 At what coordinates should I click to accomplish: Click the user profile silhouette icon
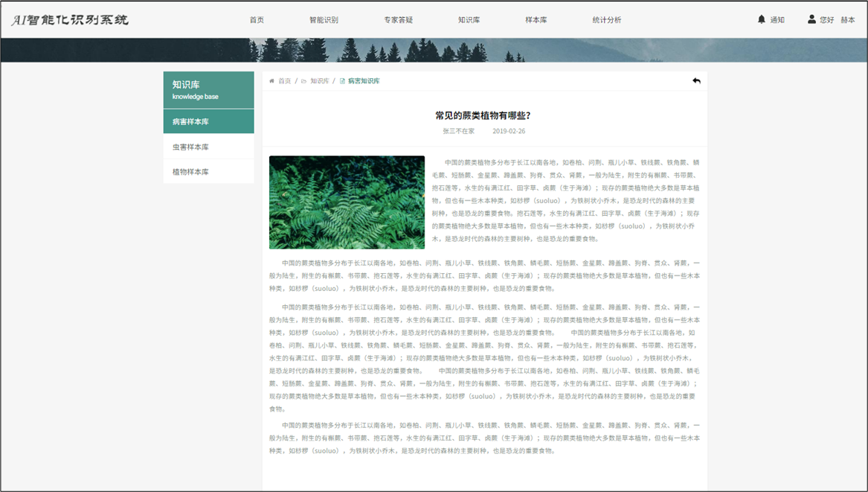point(811,19)
